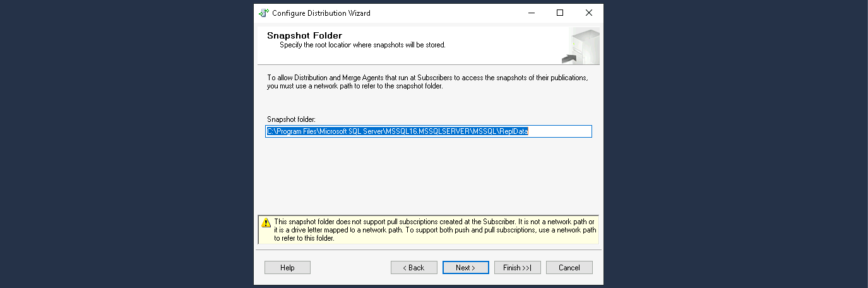Click the highlighted ReplData path text
The width and height of the screenshot is (868, 288).
[397, 131]
